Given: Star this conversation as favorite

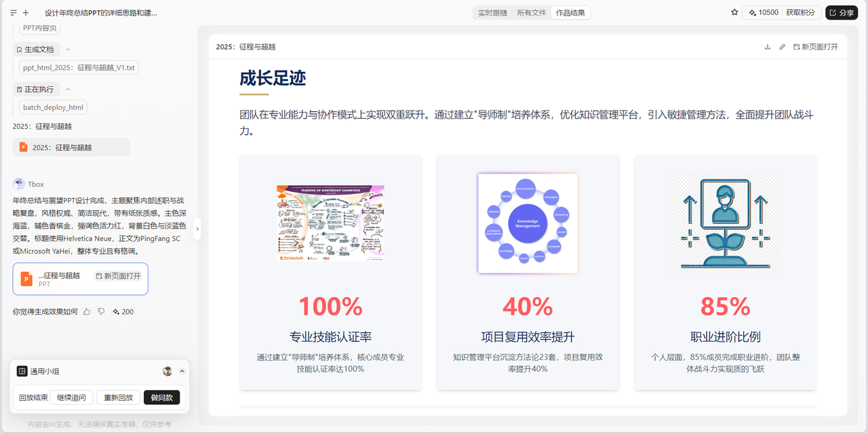Looking at the screenshot, I should point(734,12).
